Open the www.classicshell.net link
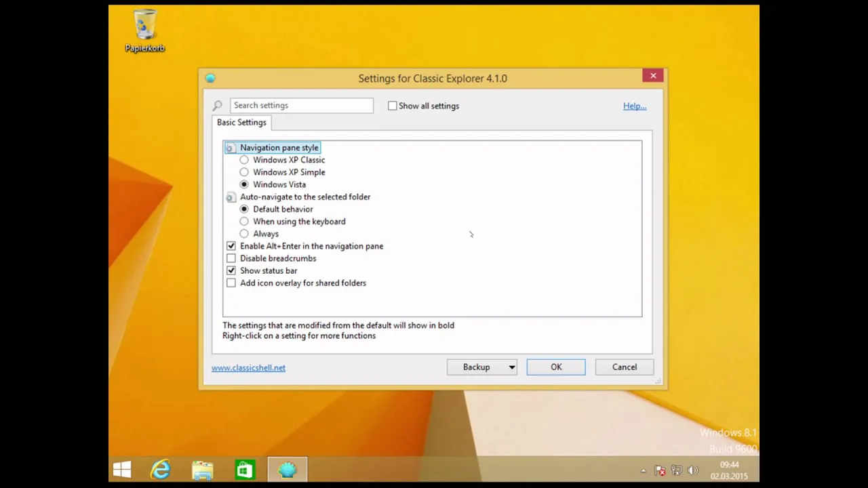This screenshot has height=488, width=868. (248, 368)
